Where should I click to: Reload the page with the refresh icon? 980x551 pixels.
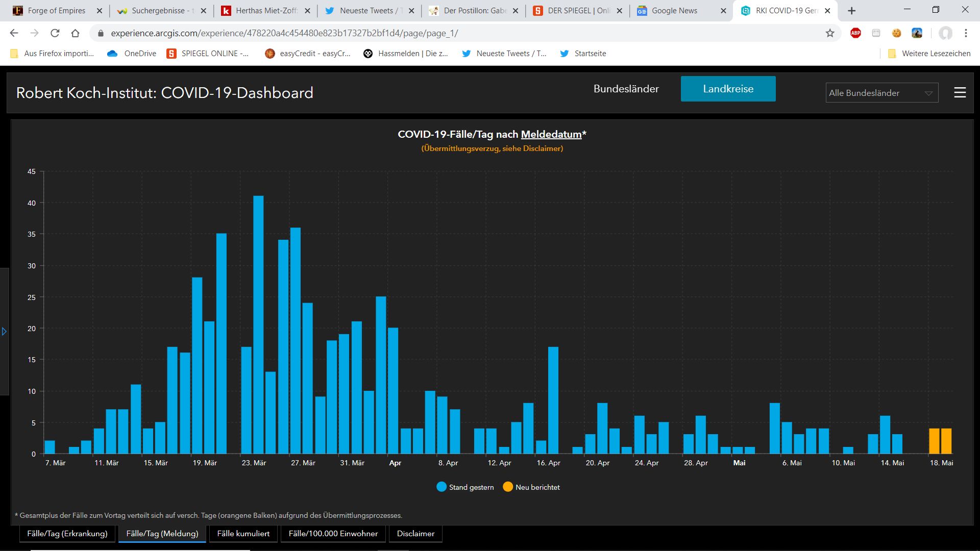[x=55, y=33]
